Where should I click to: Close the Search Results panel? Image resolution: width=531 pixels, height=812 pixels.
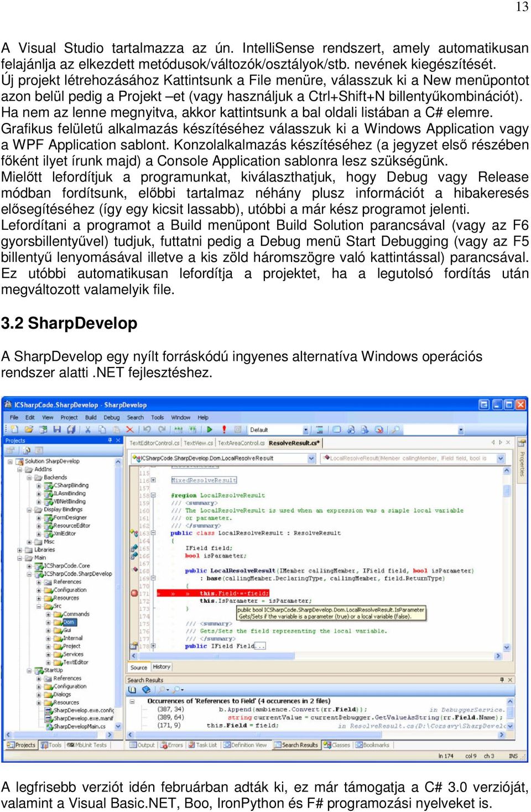click(510, 680)
